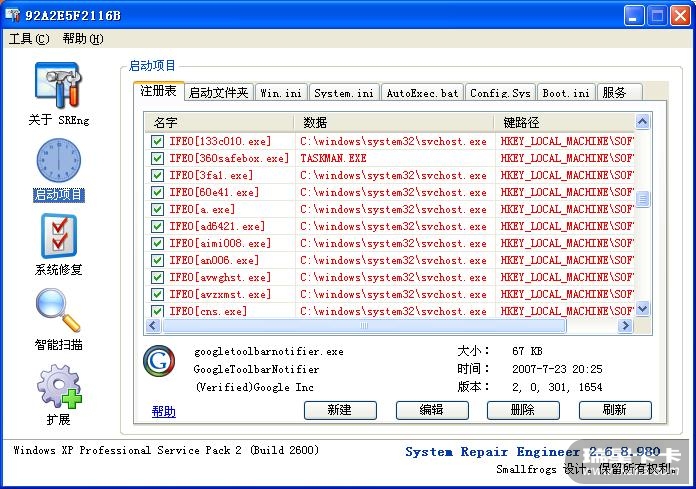Click the list scroll down arrow
This screenshot has width=696, height=489.
pos(642,308)
